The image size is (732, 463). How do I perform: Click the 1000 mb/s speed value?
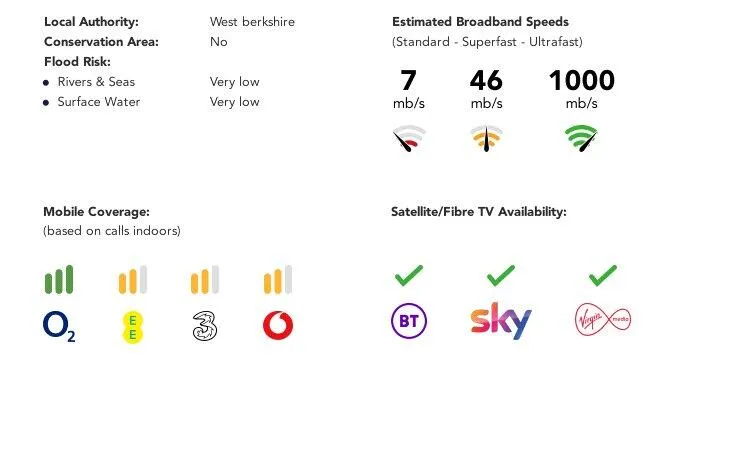[581, 81]
